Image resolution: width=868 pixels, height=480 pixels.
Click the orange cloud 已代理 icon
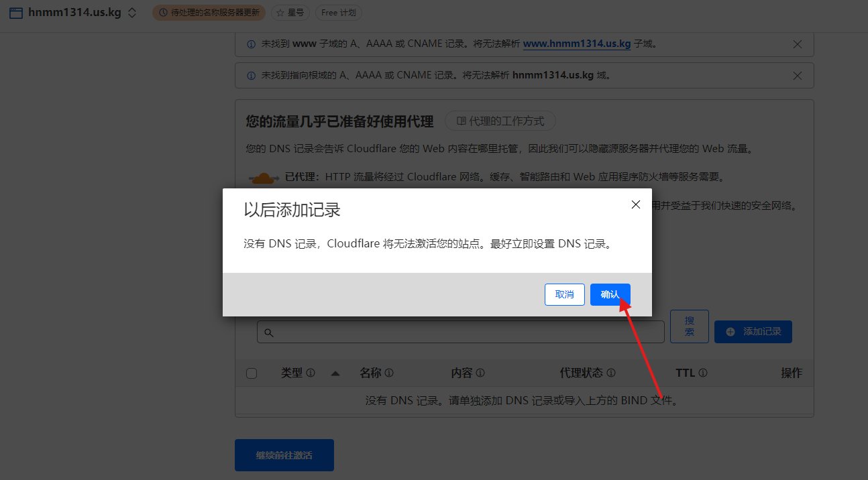click(x=264, y=178)
